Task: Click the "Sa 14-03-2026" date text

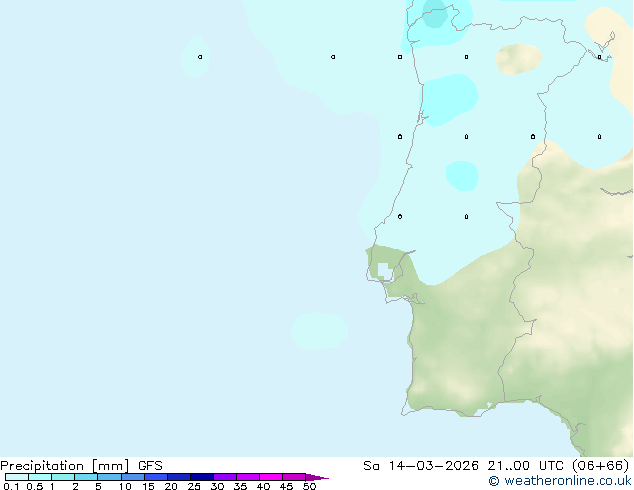Action: point(421,466)
